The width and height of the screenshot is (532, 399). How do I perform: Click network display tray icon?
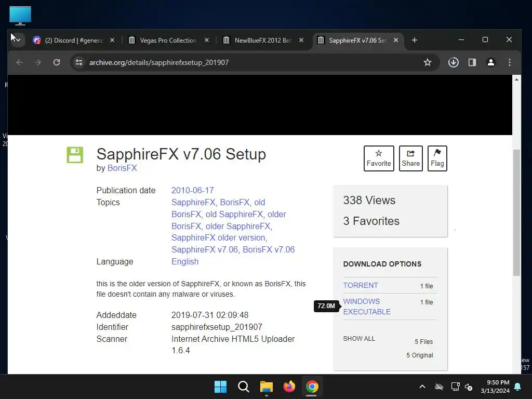click(455, 387)
